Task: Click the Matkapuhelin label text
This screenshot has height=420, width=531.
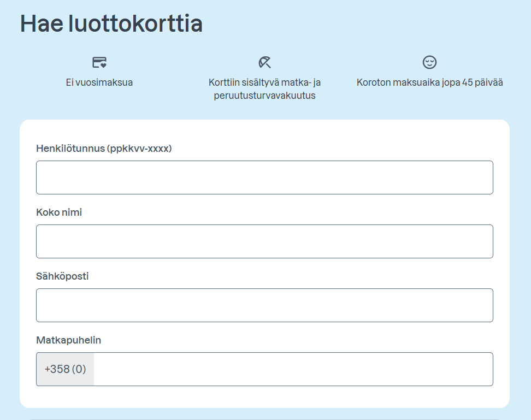Action: click(69, 340)
